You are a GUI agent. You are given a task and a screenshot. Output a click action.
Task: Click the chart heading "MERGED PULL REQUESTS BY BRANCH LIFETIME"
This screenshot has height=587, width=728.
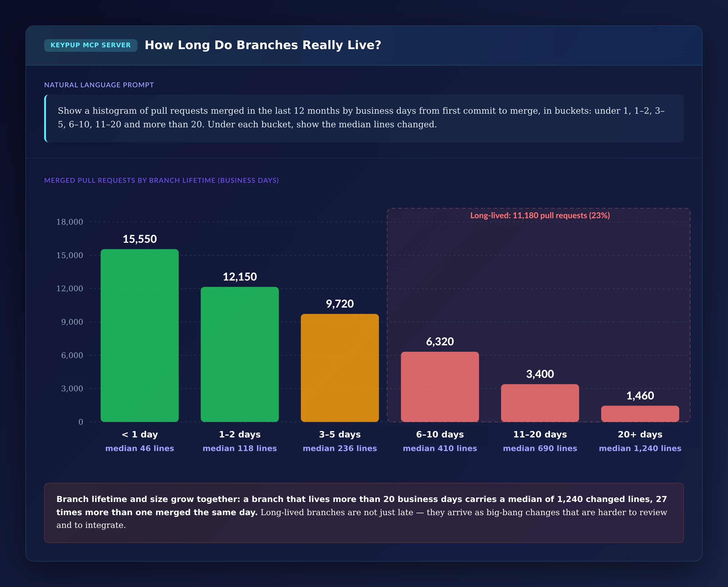point(161,181)
